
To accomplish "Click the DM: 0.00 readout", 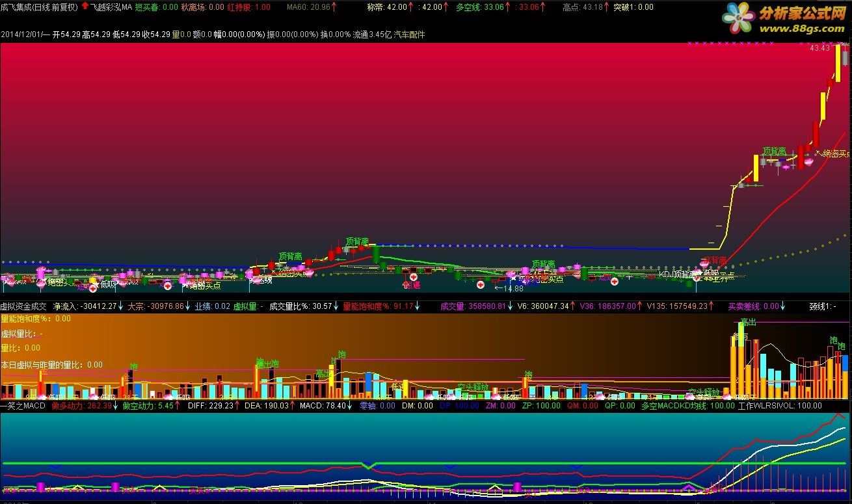I will 417,406.
